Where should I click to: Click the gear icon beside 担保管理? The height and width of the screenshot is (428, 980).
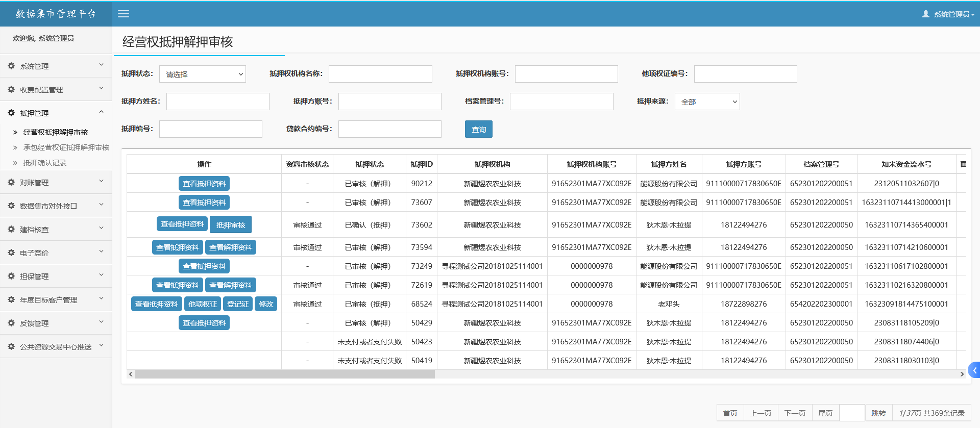[11, 276]
